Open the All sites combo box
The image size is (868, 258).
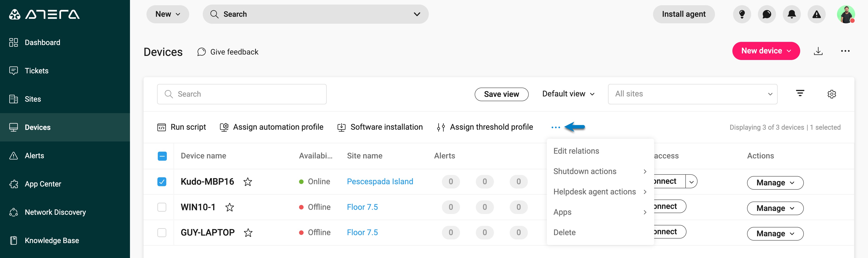(692, 94)
